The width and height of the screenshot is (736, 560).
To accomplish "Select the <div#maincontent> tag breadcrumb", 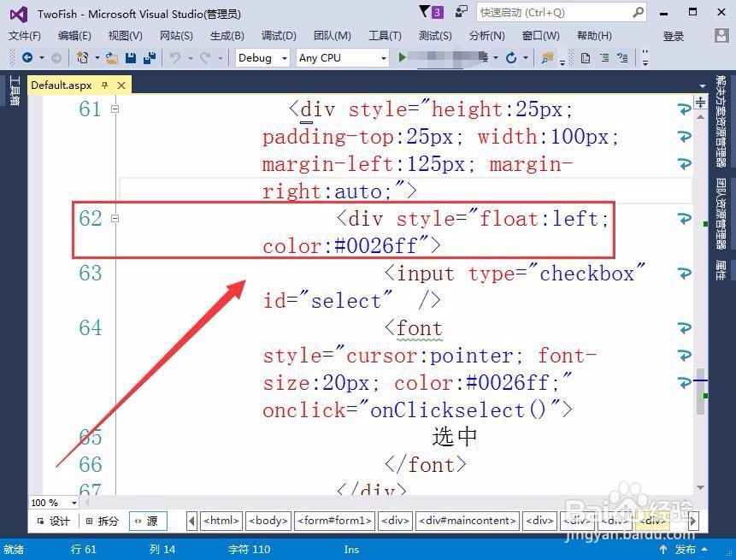I will click(468, 521).
